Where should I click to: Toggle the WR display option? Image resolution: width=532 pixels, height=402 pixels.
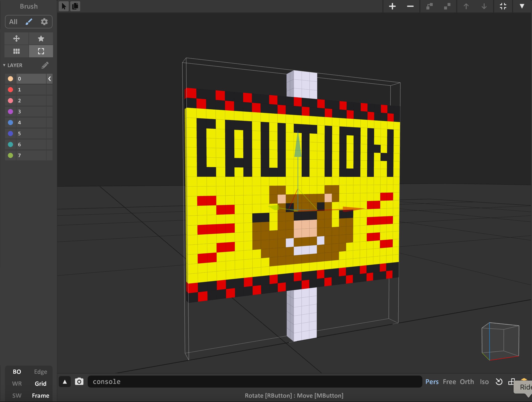pos(17,384)
